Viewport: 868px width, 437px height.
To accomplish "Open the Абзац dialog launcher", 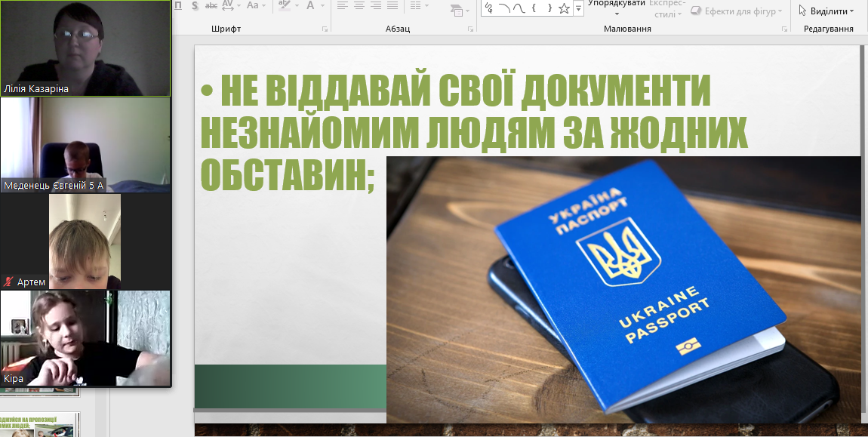I will coord(470,29).
